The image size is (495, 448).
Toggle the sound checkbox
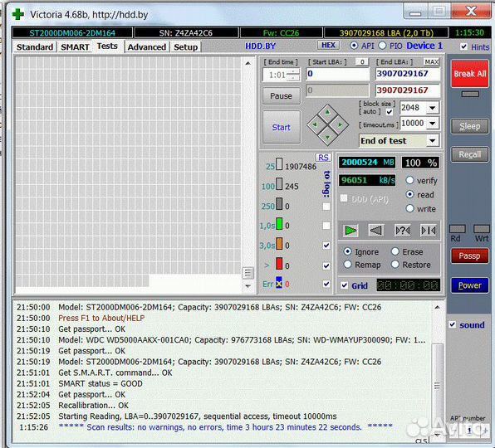453,324
